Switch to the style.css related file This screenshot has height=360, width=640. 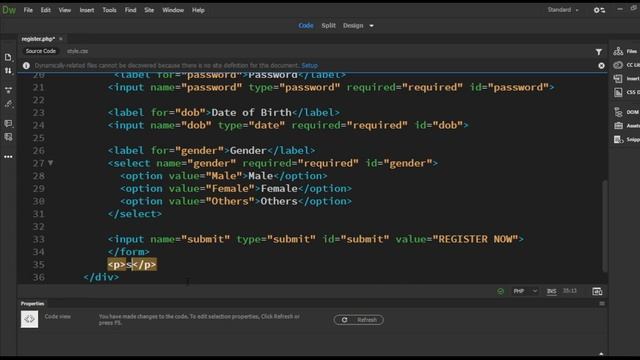tap(78, 51)
